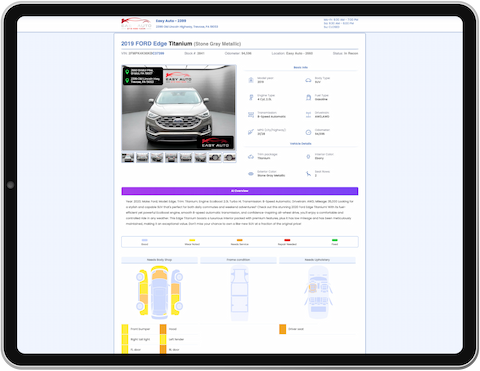The width and height of the screenshot is (480, 371).
Task: Click the 'Stone Gray Metallic' exterior color value
Action: (271, 176)
